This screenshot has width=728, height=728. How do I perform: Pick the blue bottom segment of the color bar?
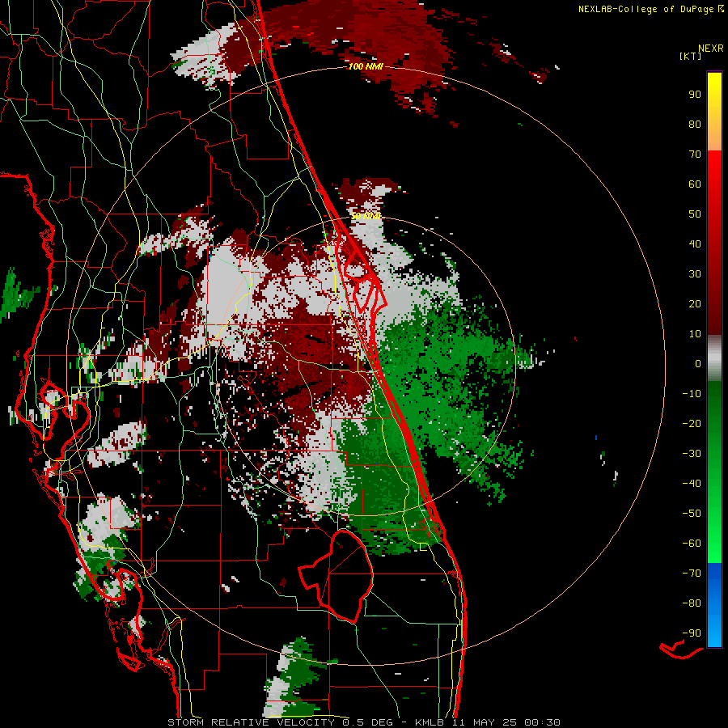714,605
